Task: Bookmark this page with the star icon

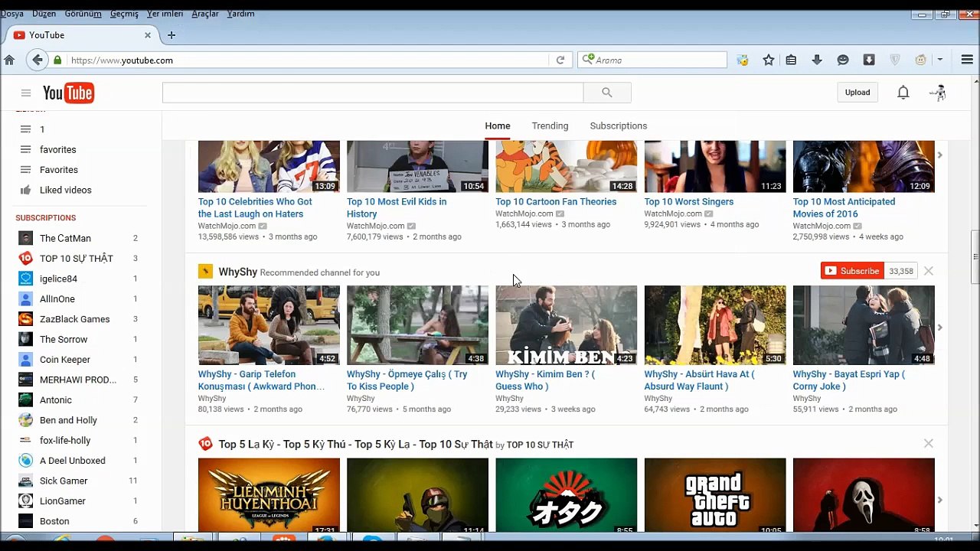Action: (x=769, y=60)
